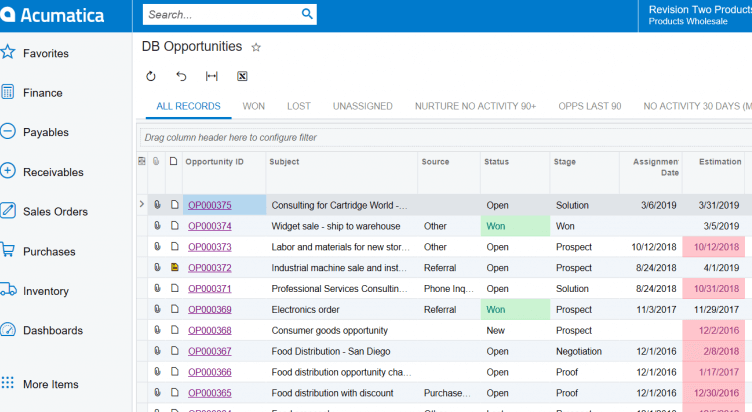
Task: Click the 'Phone Inq…' source cell
Action: pos(448,289)
